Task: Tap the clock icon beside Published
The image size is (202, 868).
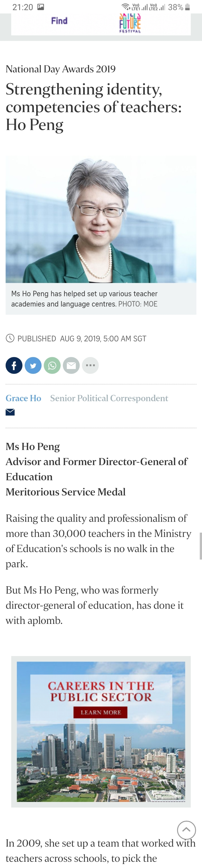Action: click(10, 338)
